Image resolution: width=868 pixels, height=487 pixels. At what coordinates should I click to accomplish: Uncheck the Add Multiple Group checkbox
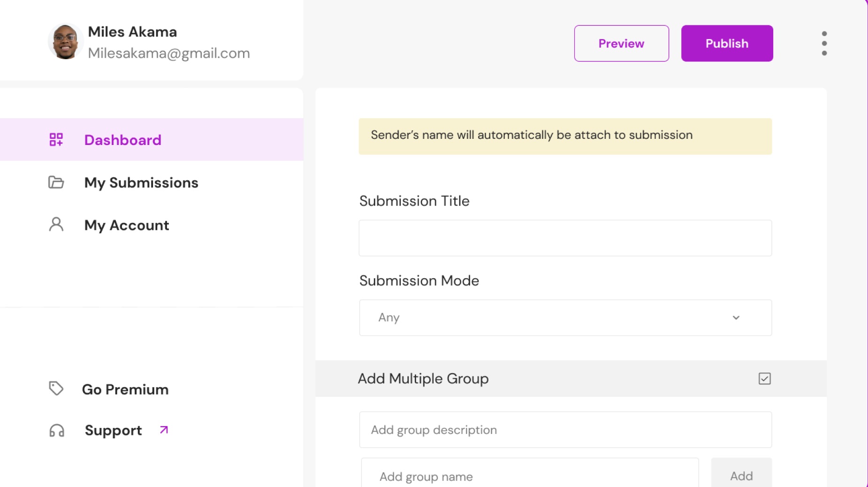(x=765, y=378)
